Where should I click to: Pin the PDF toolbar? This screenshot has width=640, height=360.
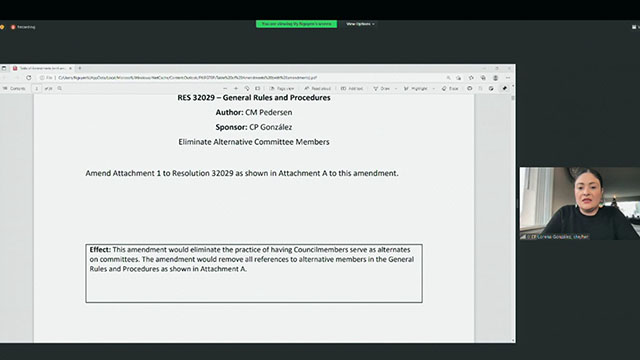504,89
